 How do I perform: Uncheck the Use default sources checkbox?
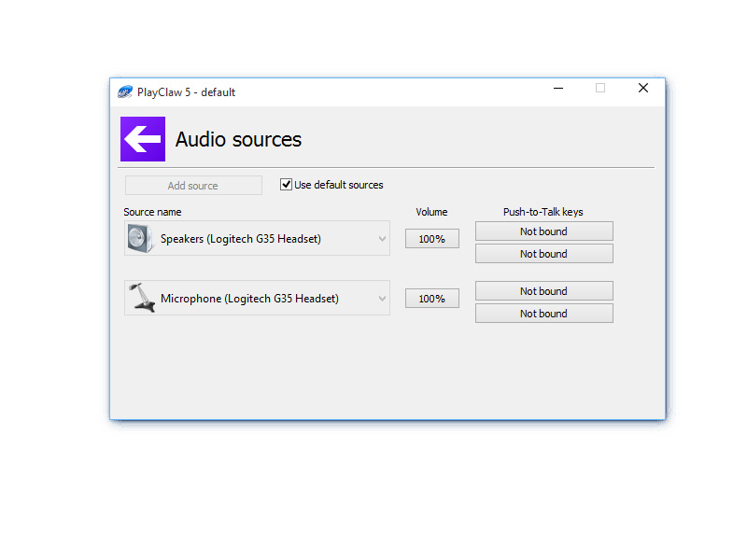pos(287,185)
